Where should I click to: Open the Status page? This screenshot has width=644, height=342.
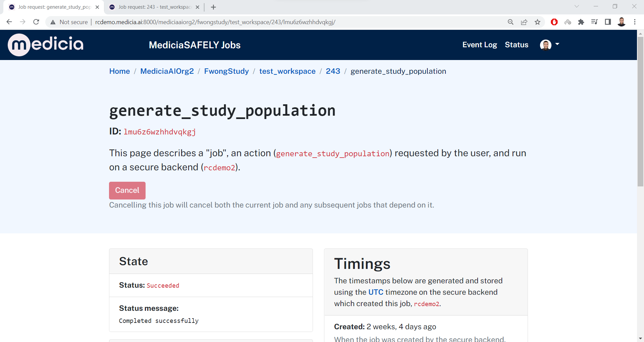pyautogui.click(x=517, y=45)
